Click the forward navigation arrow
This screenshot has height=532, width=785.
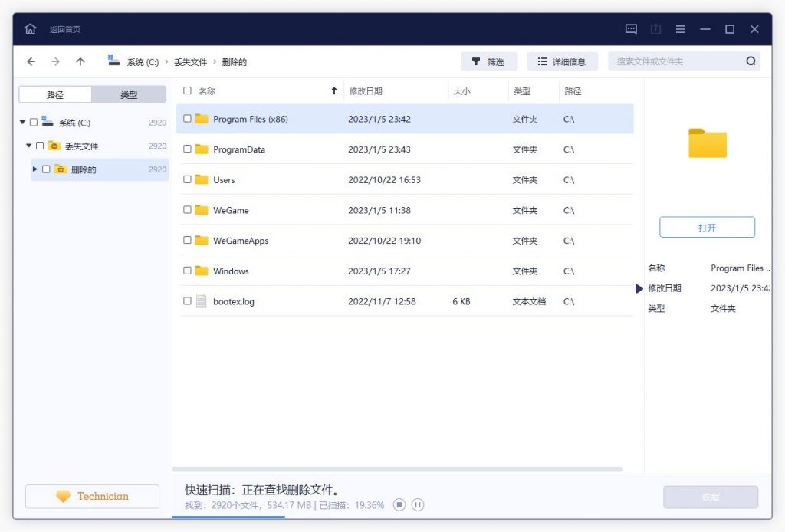tap(55, 61)
